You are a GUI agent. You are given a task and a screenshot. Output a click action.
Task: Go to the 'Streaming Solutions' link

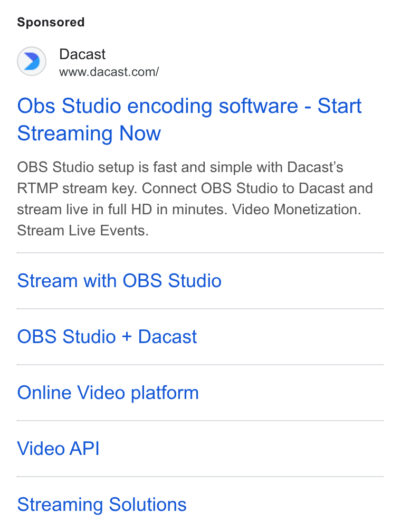coord(102,505)
